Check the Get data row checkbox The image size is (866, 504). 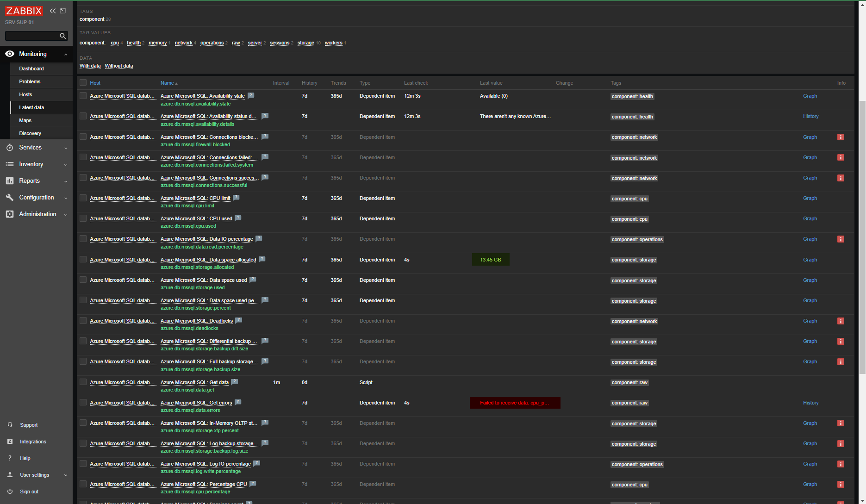[83, 382]
